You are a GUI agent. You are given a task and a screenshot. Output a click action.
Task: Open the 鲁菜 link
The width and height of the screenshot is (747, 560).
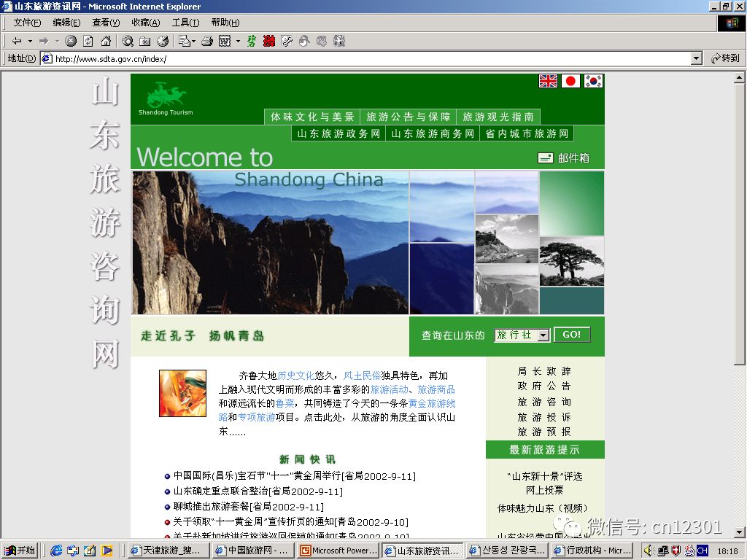pyautogui.click(x=285, y=403)
